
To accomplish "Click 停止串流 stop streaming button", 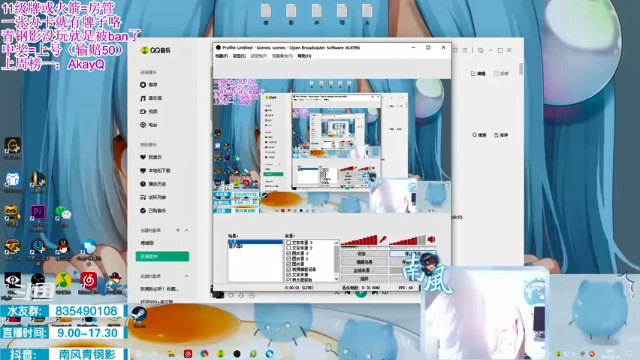I will [412, 254].
